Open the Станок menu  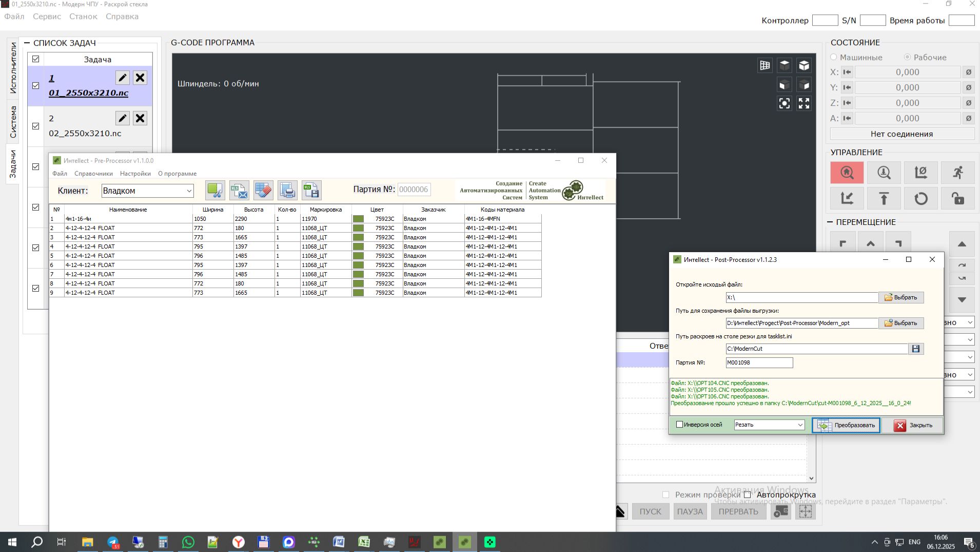(x=83, y=16)
